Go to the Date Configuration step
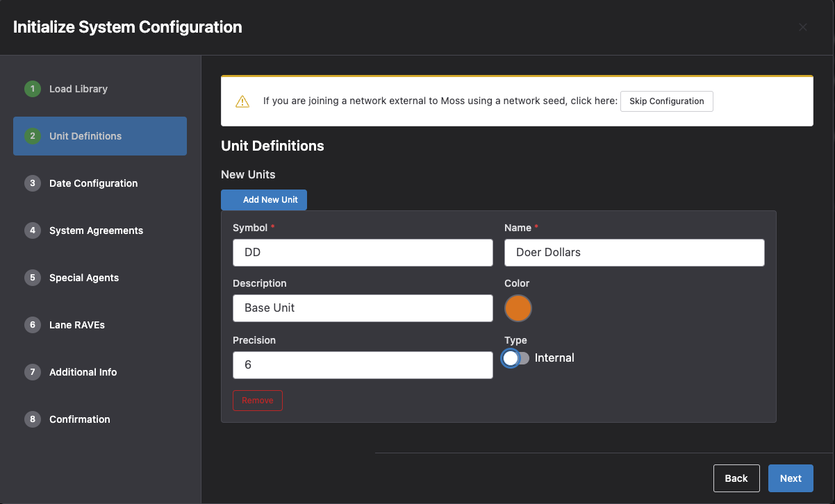The width and height of the screenshot is (835, 504). click(x=93, y=183)
